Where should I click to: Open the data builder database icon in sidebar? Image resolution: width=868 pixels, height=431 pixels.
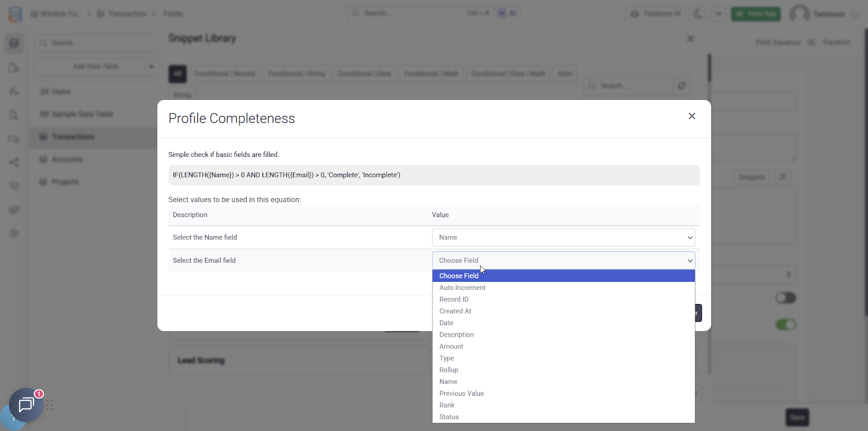(x=14, y=43)
